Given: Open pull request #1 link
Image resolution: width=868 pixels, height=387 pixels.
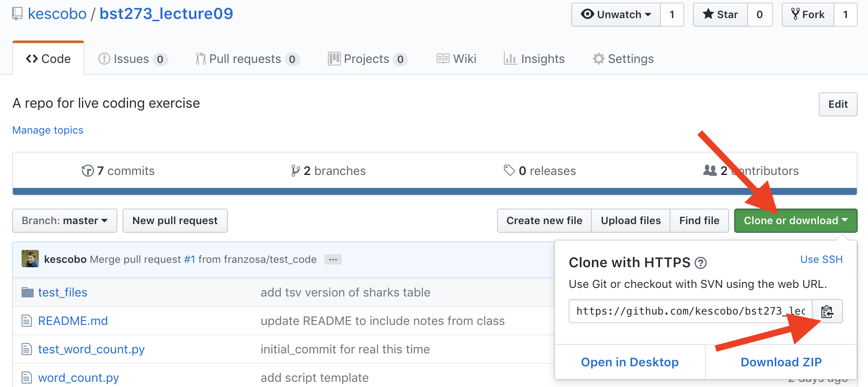Looking at the screenshot, I should click(x=189, y=259).
